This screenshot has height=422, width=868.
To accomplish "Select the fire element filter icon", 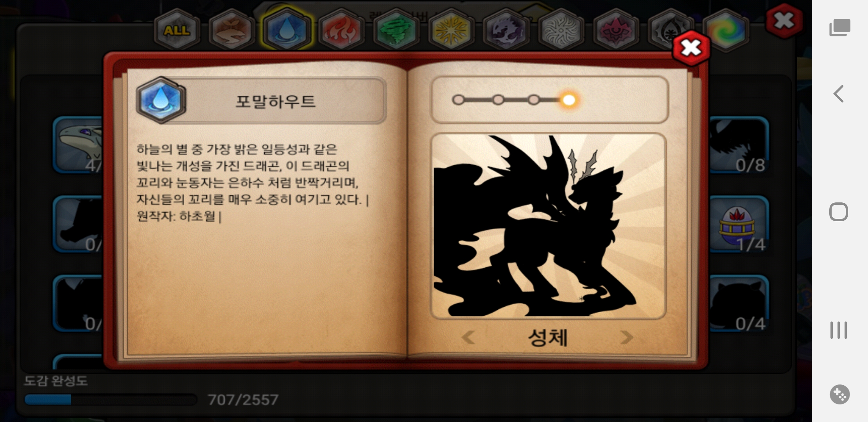I will [x=341, y=30].
